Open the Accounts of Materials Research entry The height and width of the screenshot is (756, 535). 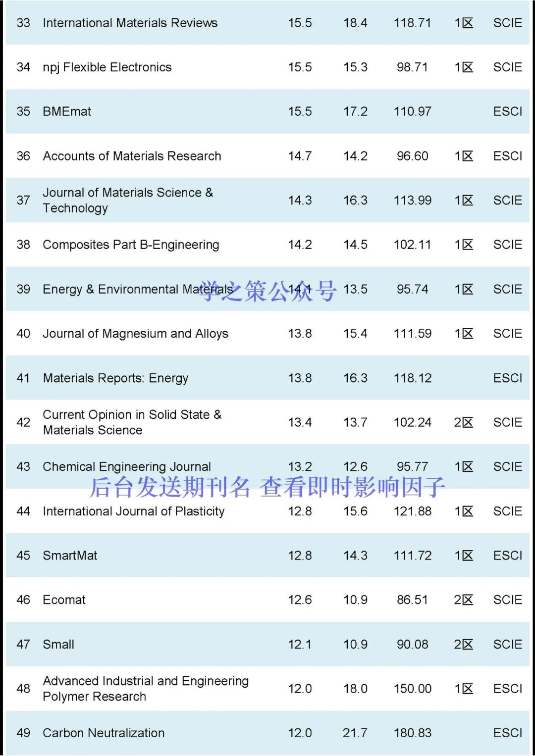[x=132, y=156]
